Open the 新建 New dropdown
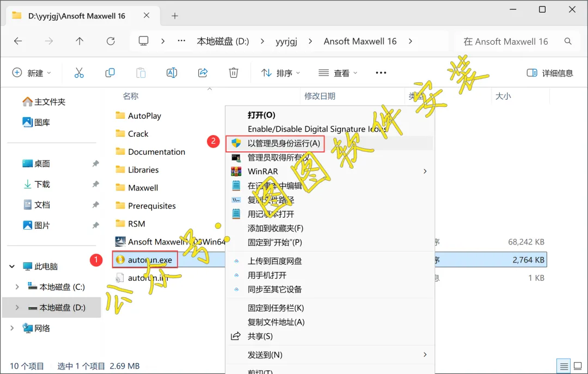 click(x=32, y=73)
